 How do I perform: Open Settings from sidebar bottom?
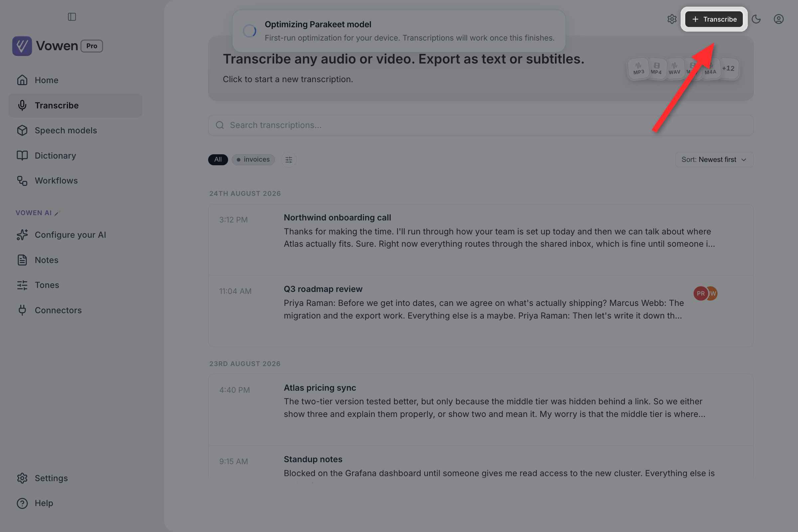(75, 478)
